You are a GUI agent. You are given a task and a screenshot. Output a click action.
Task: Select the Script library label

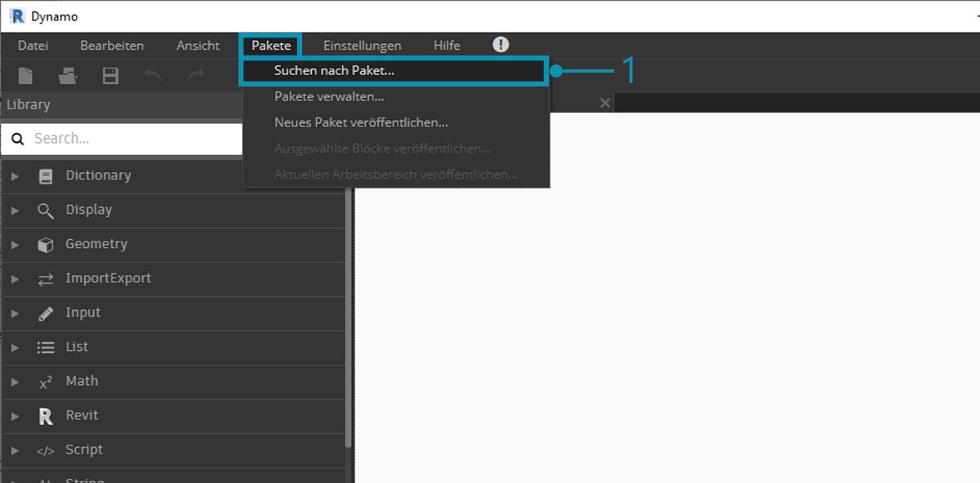[x=84, y=450]
